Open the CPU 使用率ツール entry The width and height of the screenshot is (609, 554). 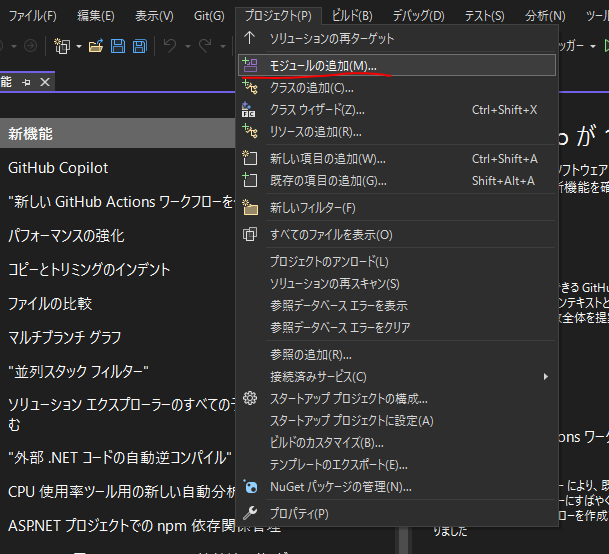(122, 492)
